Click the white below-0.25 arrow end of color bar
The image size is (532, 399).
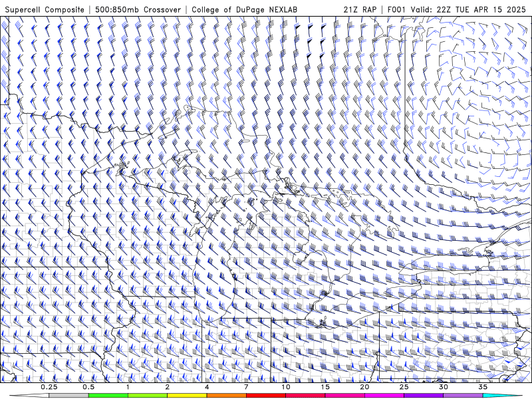(29, 396)
